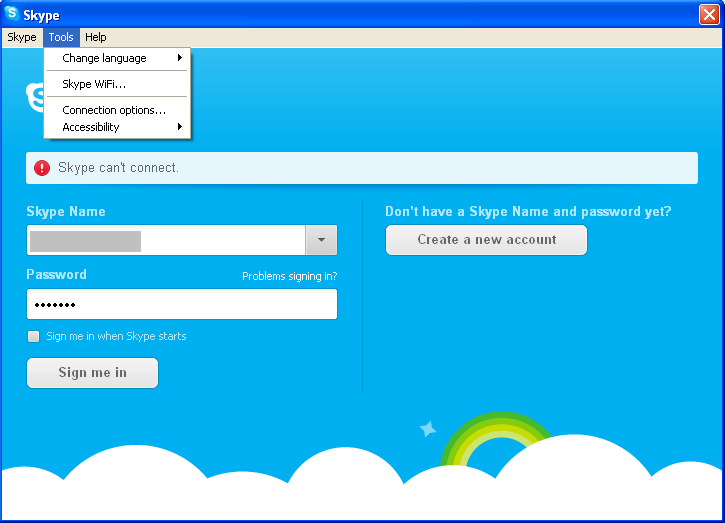
Task: Open the Help menu
Action: (x=96, y=37)
